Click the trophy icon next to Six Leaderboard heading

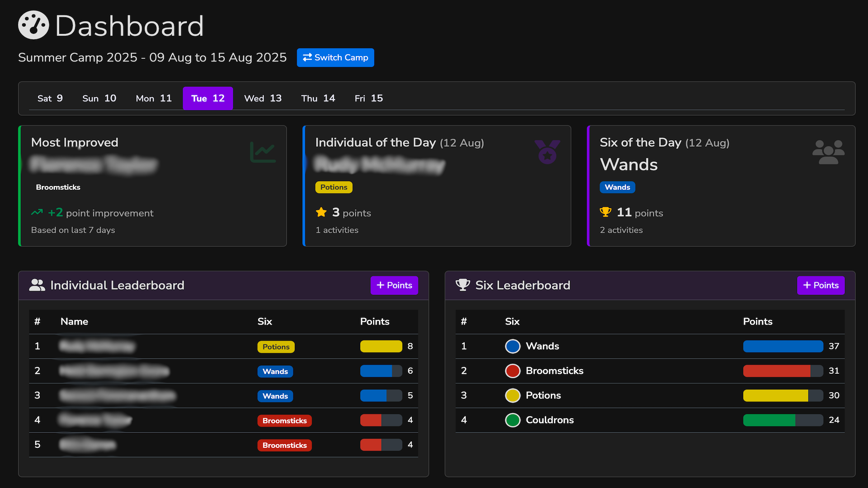coord(463,285)
